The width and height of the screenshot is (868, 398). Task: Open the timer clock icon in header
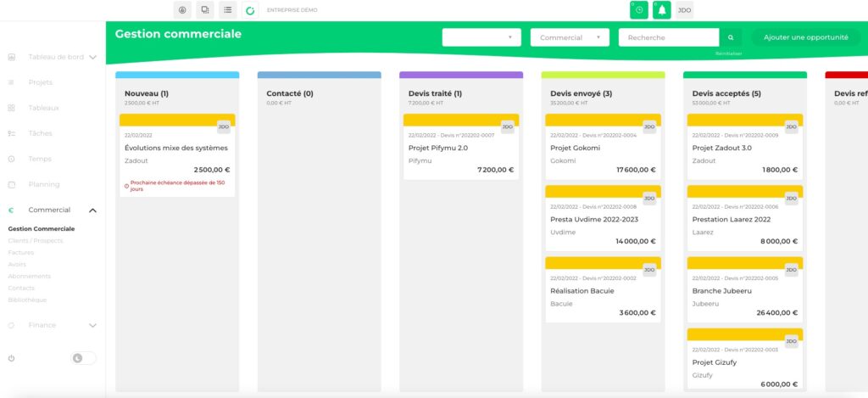point(639,9)
